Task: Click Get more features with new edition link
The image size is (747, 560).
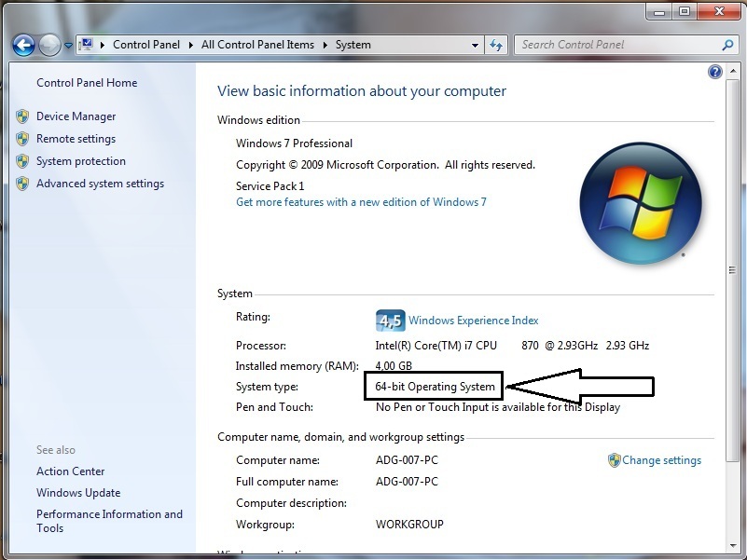Action: 361,202
